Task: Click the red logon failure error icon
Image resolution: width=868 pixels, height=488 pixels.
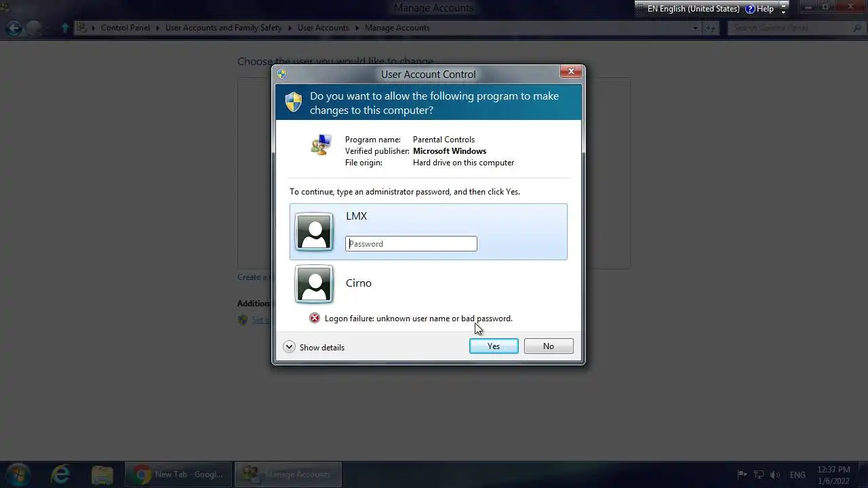Action: pyautogui.click(x=315, y=318)
